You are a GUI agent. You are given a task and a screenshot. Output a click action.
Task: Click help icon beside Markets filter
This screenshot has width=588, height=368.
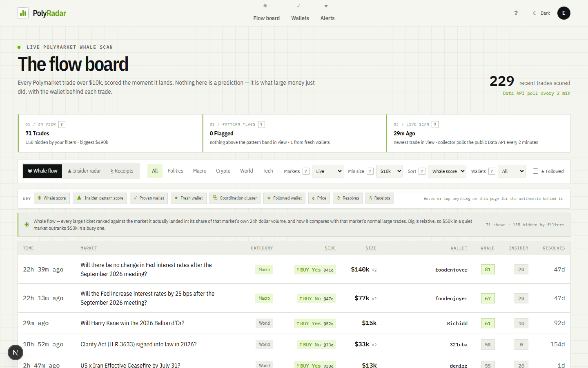[x=306, y=171]
